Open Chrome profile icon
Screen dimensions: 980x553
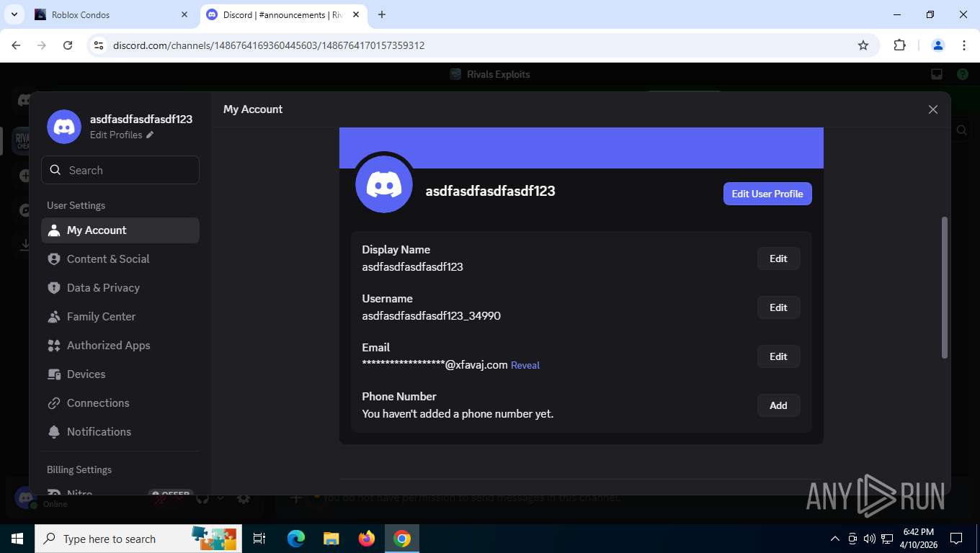938,45
